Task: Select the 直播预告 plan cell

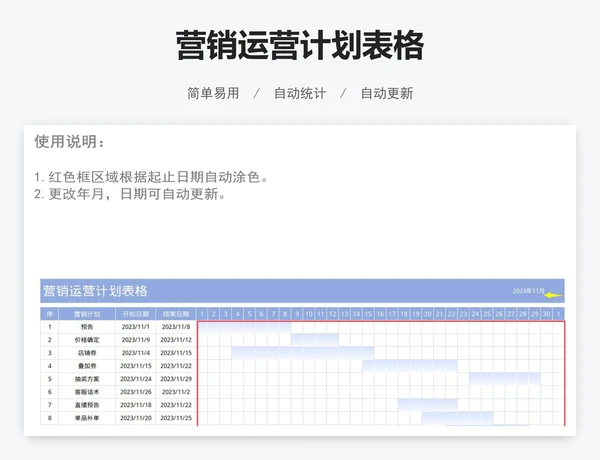Action: point(87,405)
